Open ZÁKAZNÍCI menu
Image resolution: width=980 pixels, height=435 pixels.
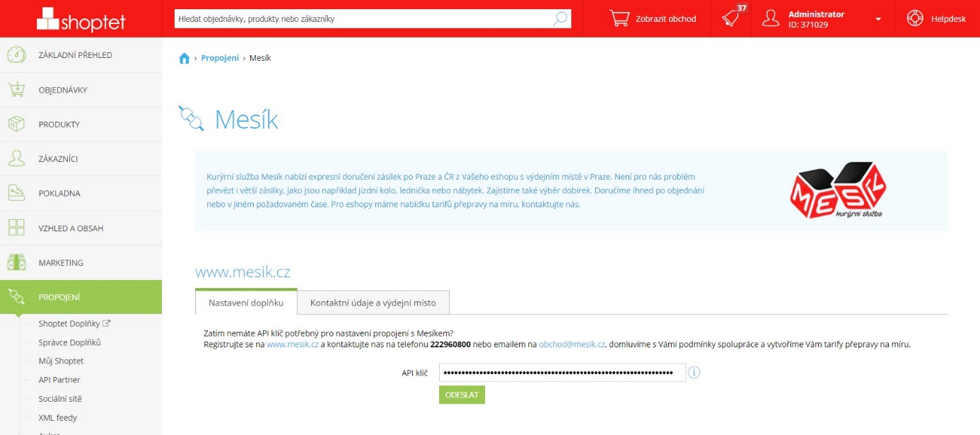coord(81,158)
